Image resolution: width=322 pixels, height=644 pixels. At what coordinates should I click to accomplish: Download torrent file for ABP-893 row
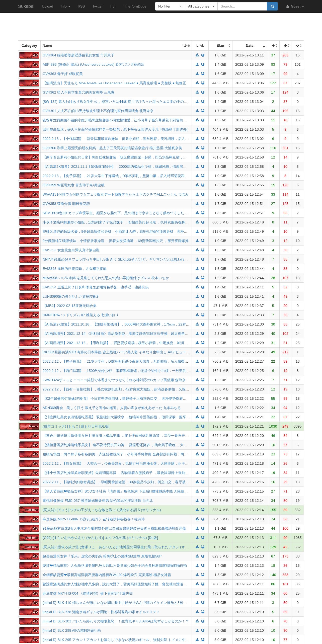coord(197,64)
